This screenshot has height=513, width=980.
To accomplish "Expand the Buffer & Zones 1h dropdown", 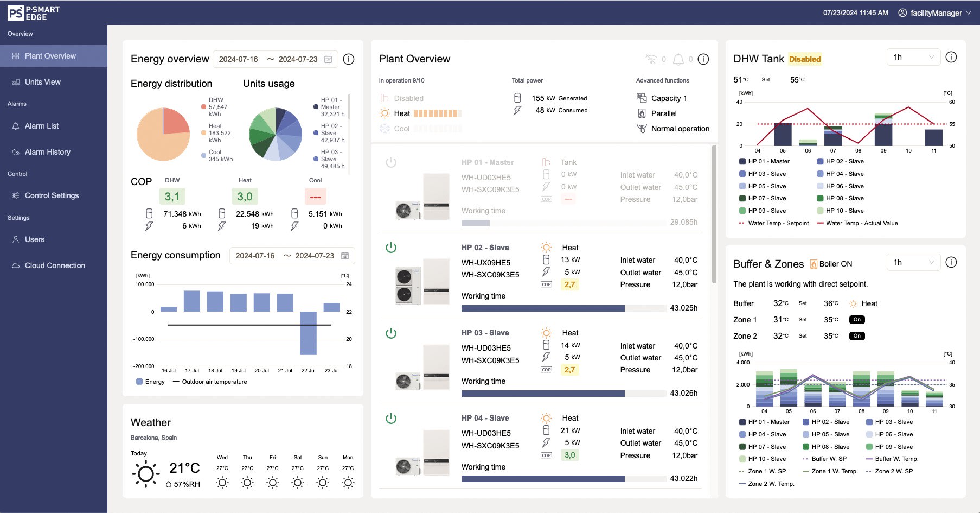I will [x=913, y=262].
